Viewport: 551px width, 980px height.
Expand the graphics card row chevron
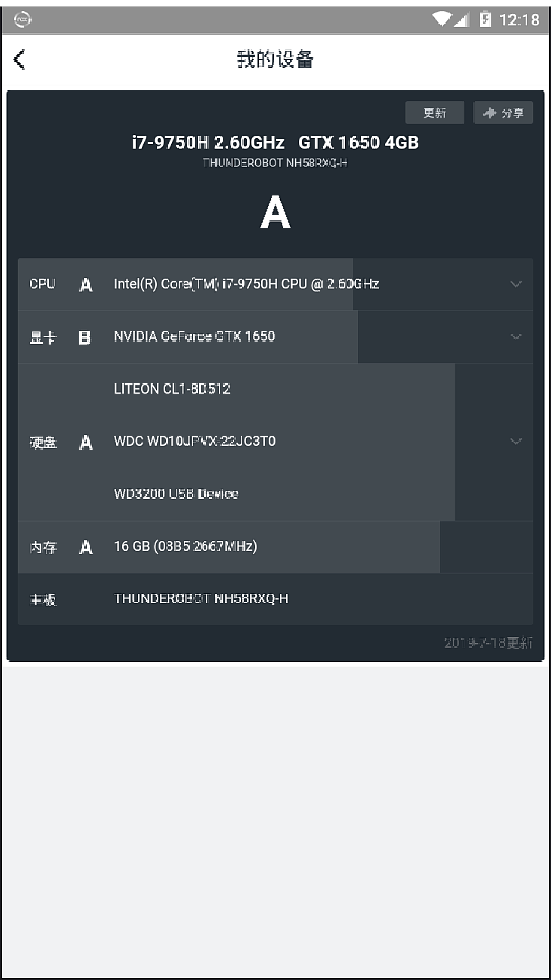coord(516,336)
